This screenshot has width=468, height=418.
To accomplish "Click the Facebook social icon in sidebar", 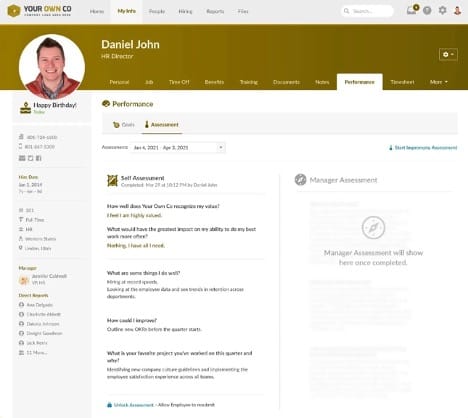I will click(39, 158).
